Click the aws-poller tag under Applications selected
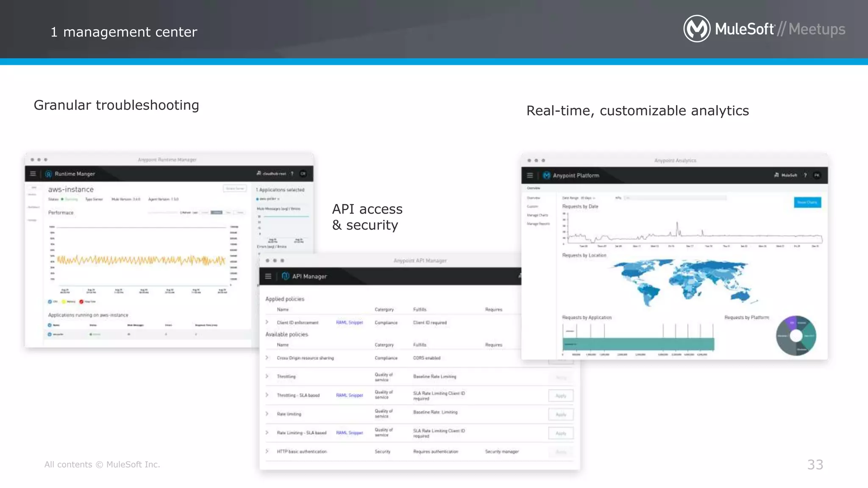868x488 pixels. point(267,199)
